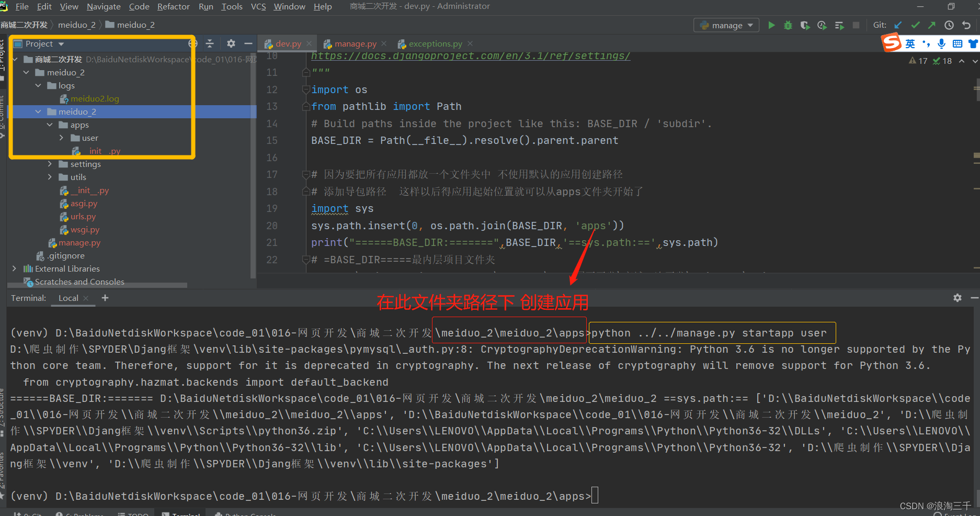Run the manage configuration

[771, 25]
